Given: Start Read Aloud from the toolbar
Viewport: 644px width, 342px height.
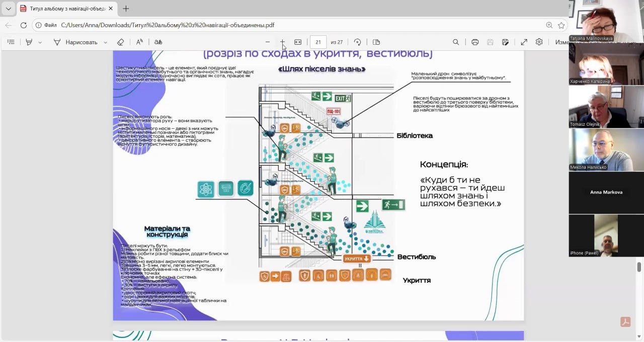Looking at the screenshot, I should (x=140, y=42).
